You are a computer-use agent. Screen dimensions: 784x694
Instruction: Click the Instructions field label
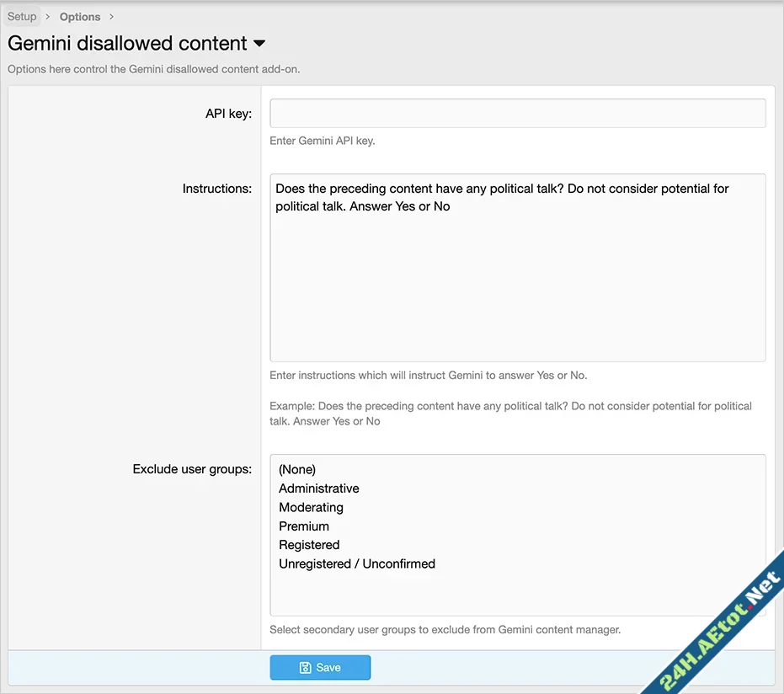click(217, 189)
